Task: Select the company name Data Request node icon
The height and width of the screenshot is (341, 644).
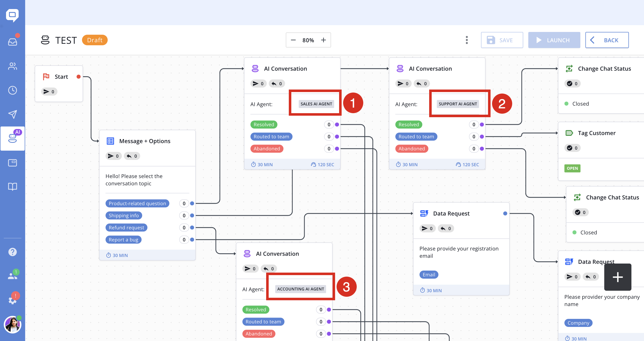Action: pos(569,262)
